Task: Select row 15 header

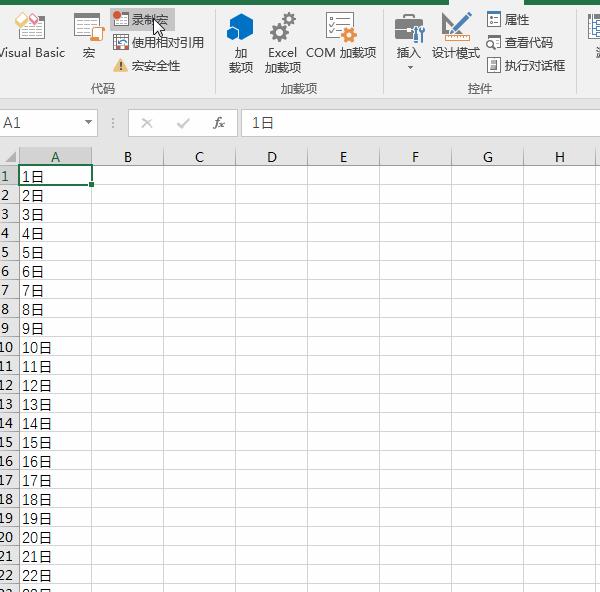Action: pyautogui.click(x=8, y=442)
